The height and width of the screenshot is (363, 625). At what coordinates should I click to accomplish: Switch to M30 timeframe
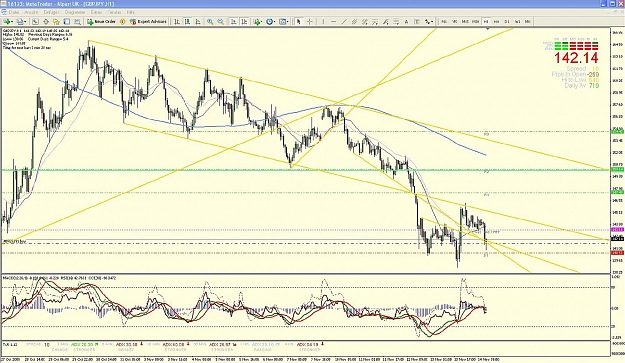pos(475,22)
